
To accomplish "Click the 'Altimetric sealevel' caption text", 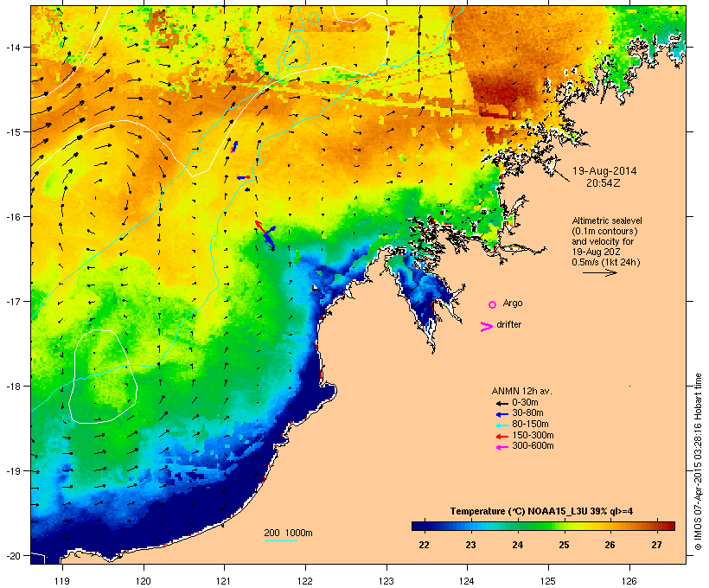I will 607,220.
